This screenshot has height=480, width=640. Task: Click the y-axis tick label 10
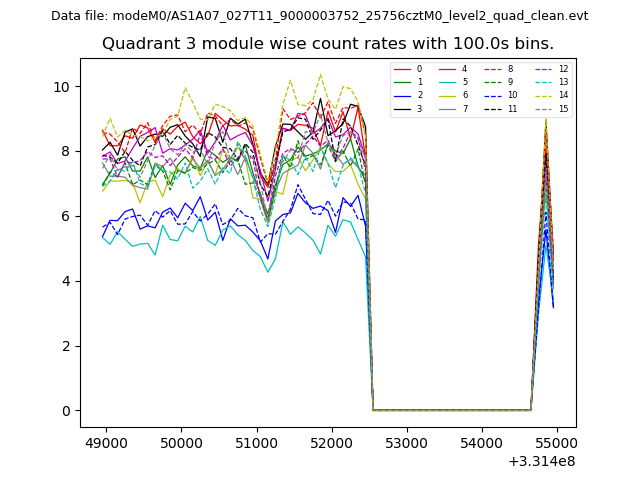coord(62,87)
